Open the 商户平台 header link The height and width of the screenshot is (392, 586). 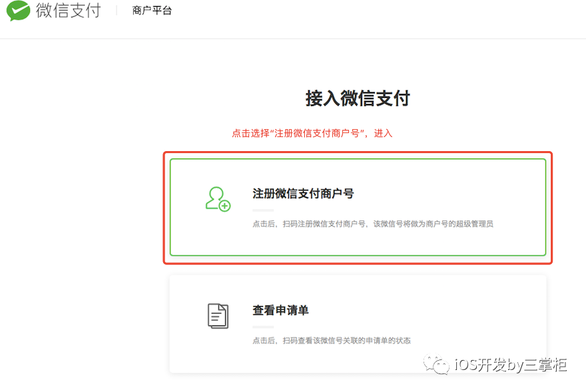click(152, 11)
